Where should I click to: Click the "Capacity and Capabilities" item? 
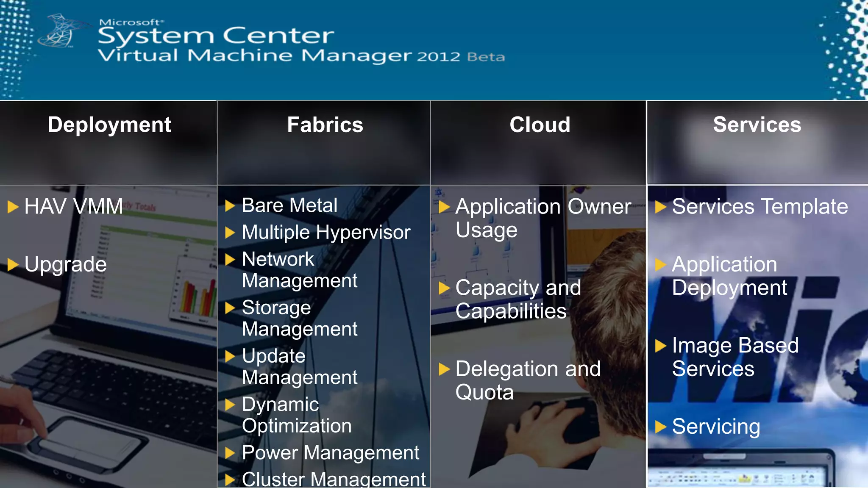click(x=518, y=299)
